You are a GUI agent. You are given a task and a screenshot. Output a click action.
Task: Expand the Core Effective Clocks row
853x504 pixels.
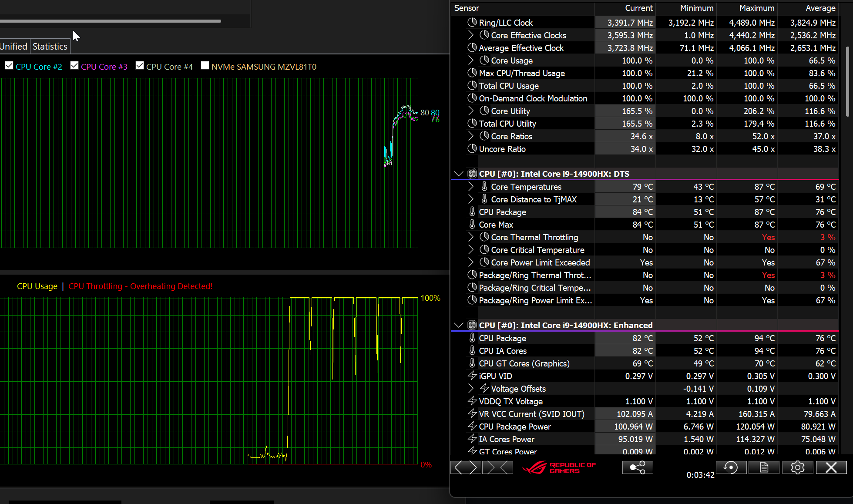471,35
